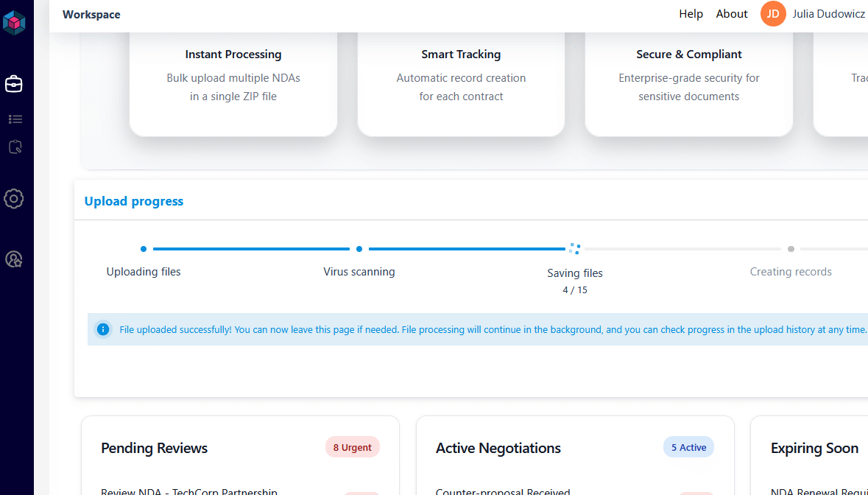The height and width of the screenshot is (495, 868).
Task: Click the Julia Dudowicz user name
Action: tap(828, 14)
